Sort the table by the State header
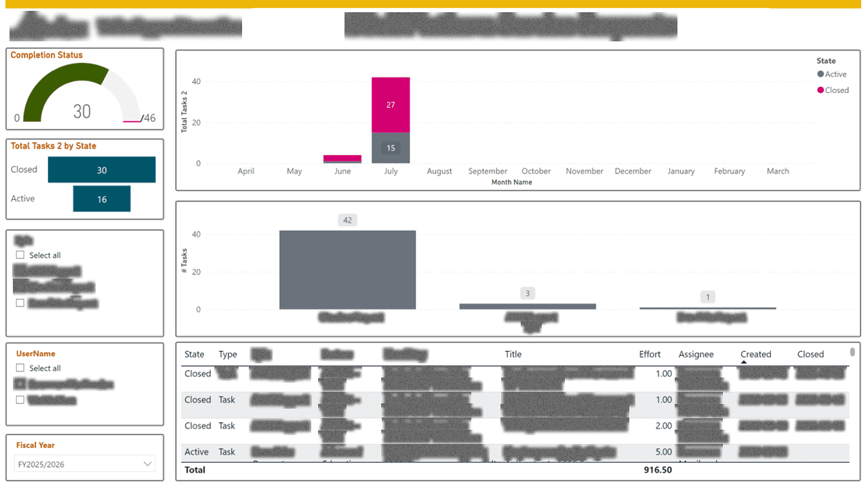The height and width of the screenshot is (488, 868). [x=194, y=354]
